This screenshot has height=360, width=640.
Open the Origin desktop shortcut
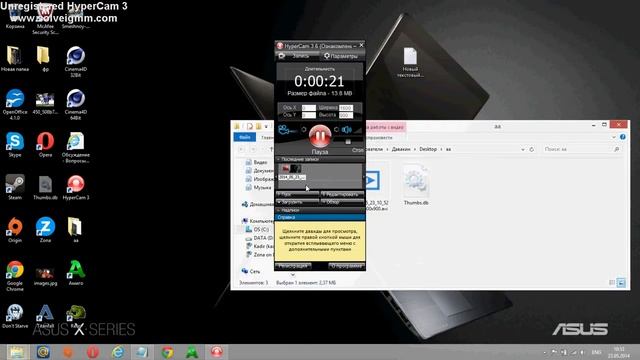coord(15,230)
